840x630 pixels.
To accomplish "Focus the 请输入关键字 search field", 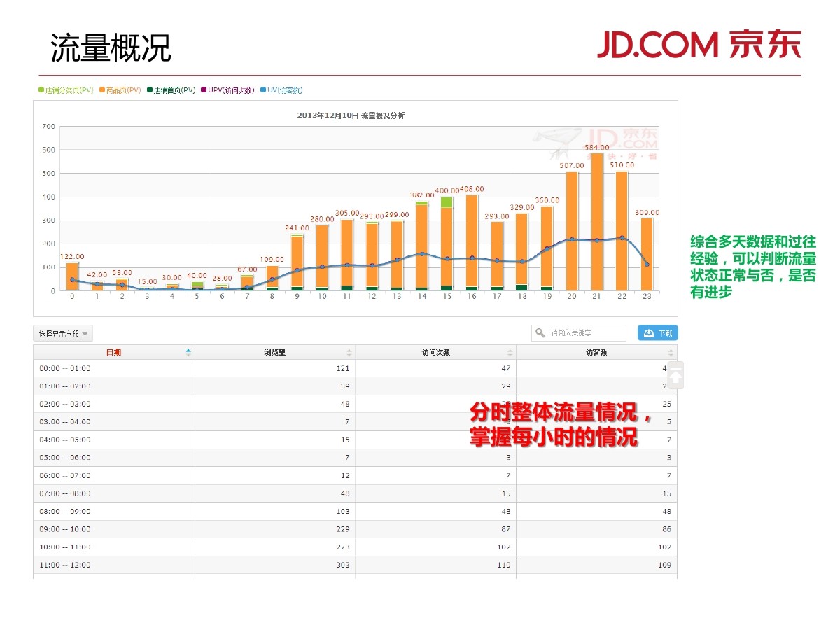I will 579,333.
